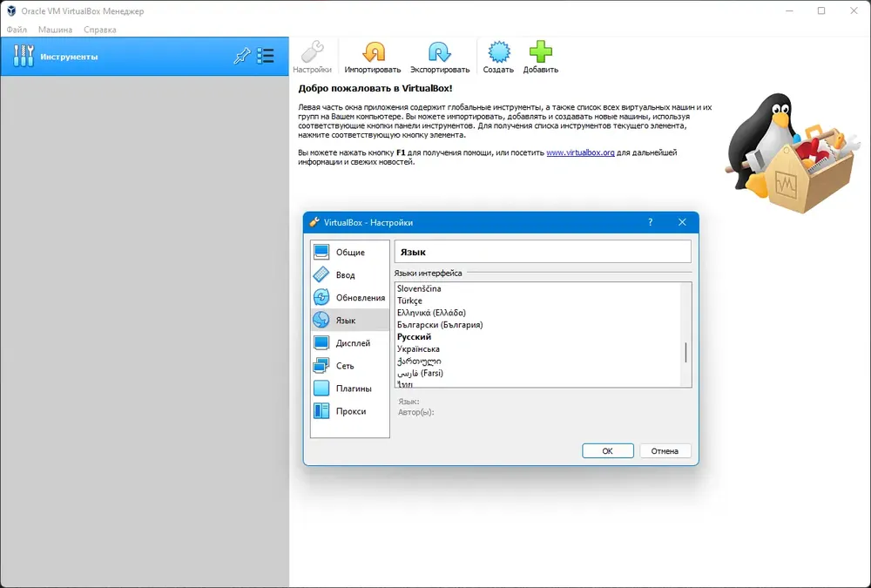Select the Язык settings category
This screenshot has width=871, height=588.
pyautogui.click(x=350, y=321)
